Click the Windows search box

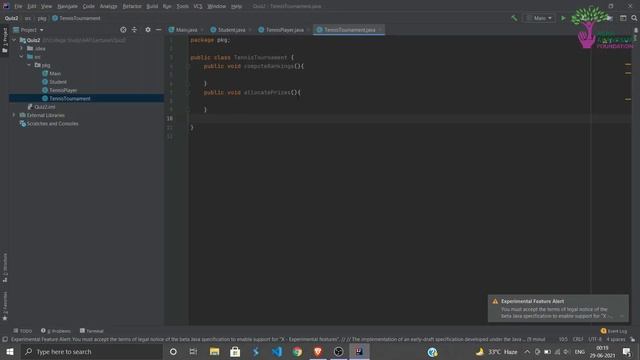pos(91,351)
